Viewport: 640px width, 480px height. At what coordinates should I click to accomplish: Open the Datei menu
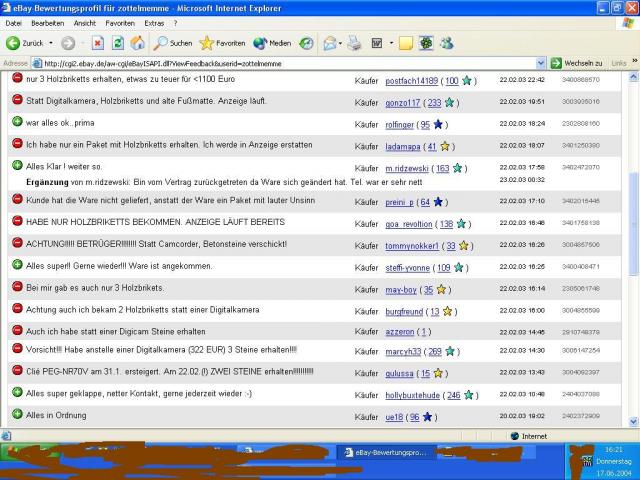click(13, 23)
